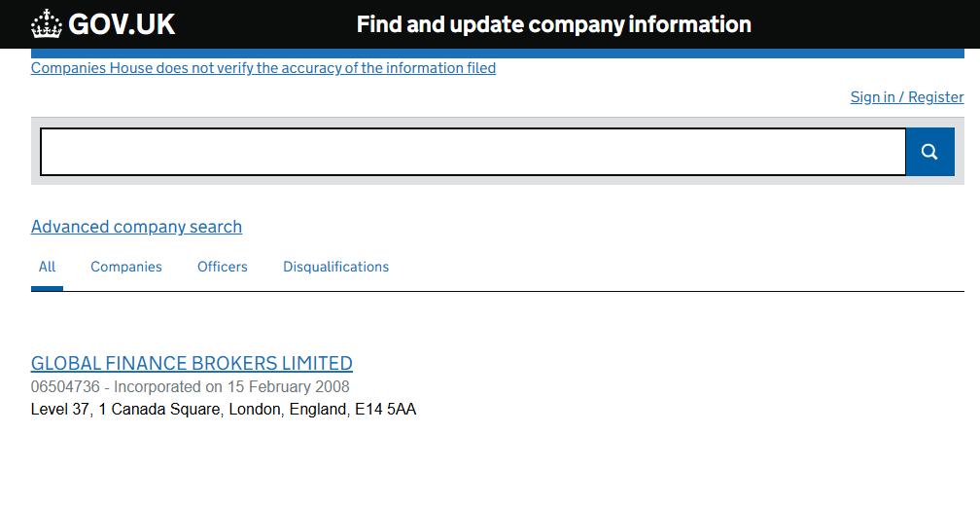Image resolution: width=980 pixels, height=506 pixels.
Task: Click the magnifying glass search button
Action: [x=930, y=152]
